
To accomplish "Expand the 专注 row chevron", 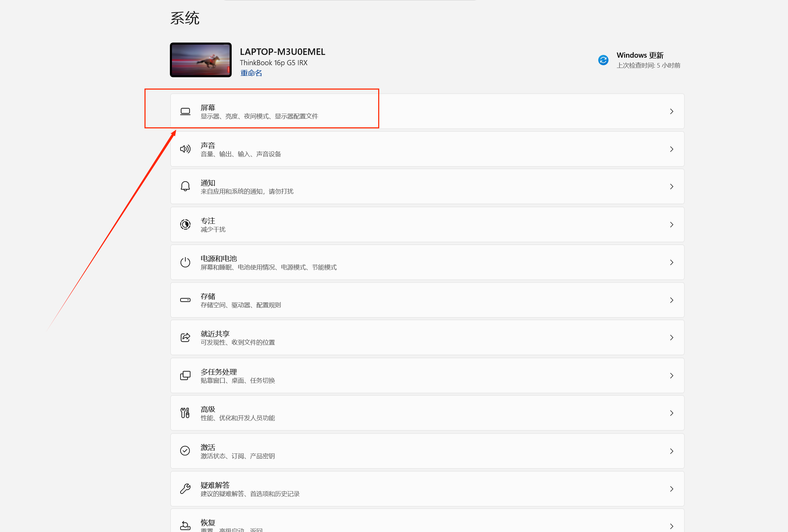I will pyautogui.click(x=672, y=224).
